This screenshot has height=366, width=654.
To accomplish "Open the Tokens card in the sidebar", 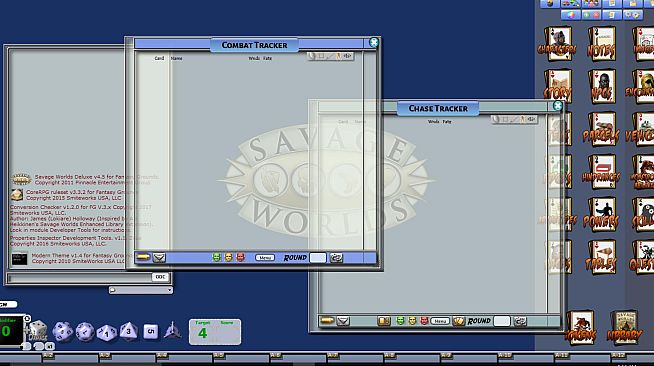I will [581, 328].
